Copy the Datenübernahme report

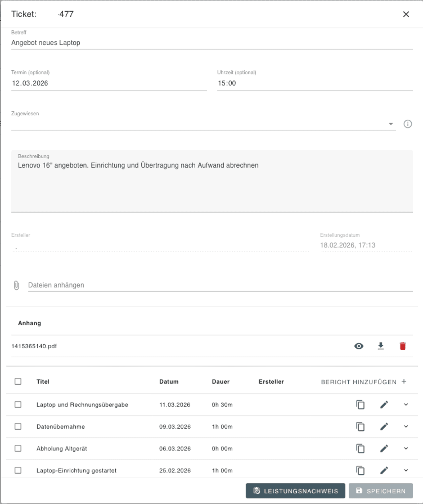coord(360,427)
